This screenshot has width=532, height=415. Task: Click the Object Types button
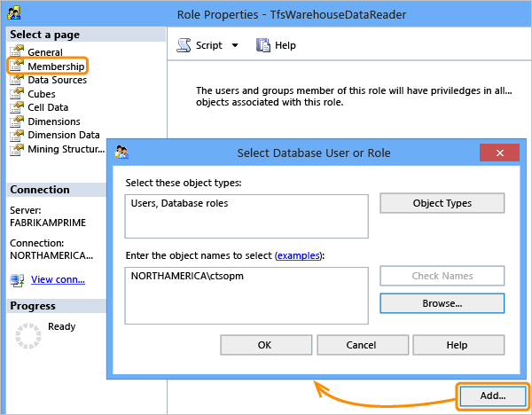coord(442,203)
